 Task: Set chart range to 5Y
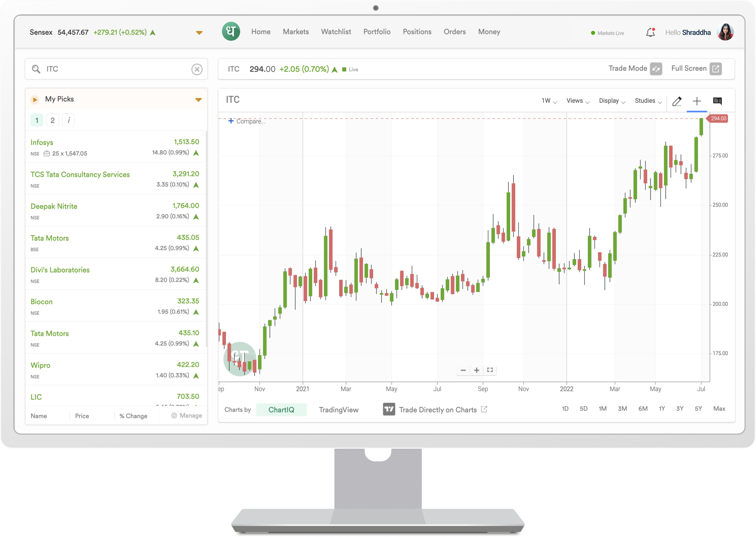[698, 408]
